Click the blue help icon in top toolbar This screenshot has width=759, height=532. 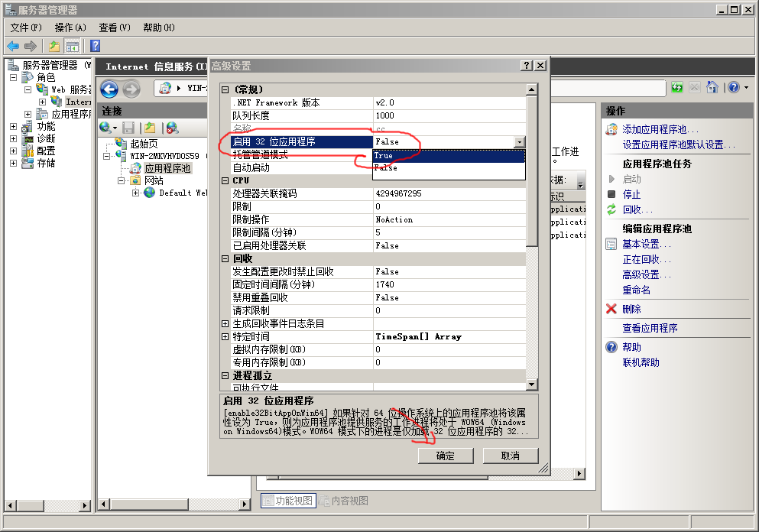point(96,46)
